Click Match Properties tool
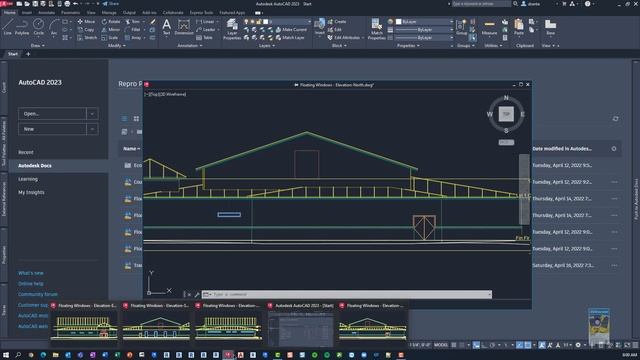Viewport: 640px width, 360px height. [x=376, y=29]
